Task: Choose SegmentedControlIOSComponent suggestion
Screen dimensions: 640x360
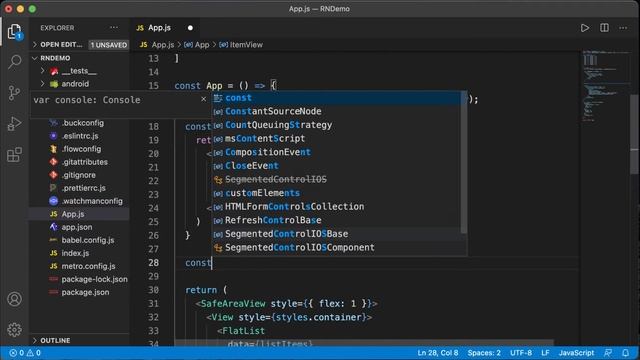Action: coord(337,247)
